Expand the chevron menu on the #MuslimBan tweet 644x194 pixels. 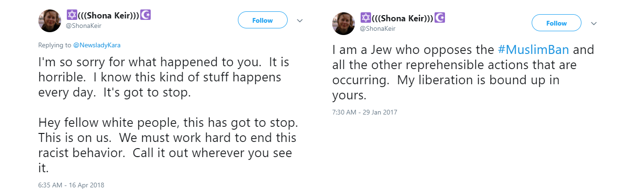(593, 23)
